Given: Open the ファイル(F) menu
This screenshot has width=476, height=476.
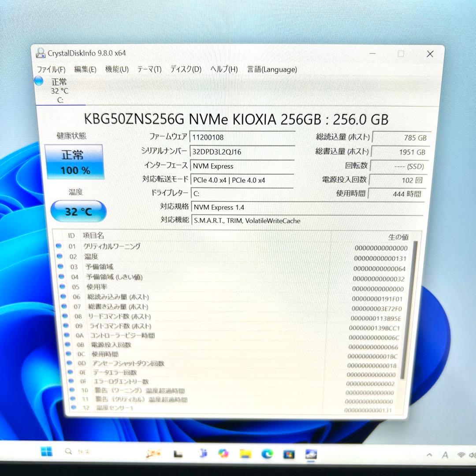Looking at the screenshot, I should (x=50, y=69).
